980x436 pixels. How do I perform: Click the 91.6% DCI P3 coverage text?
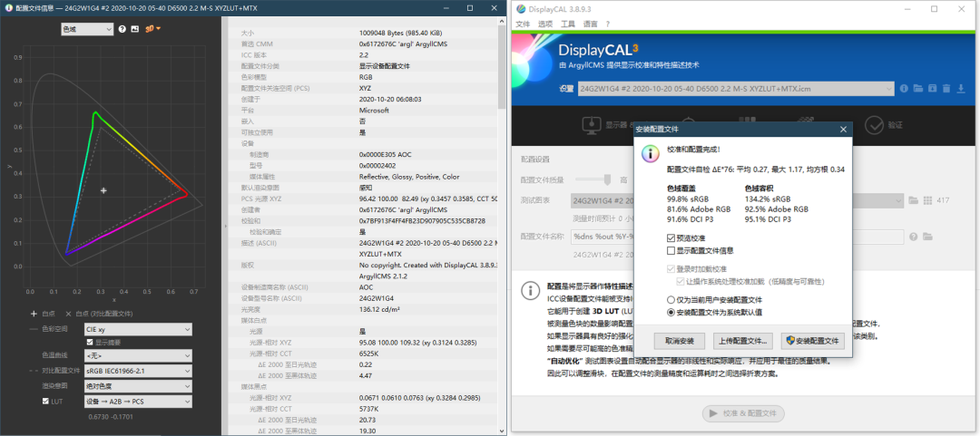point(691,219)
